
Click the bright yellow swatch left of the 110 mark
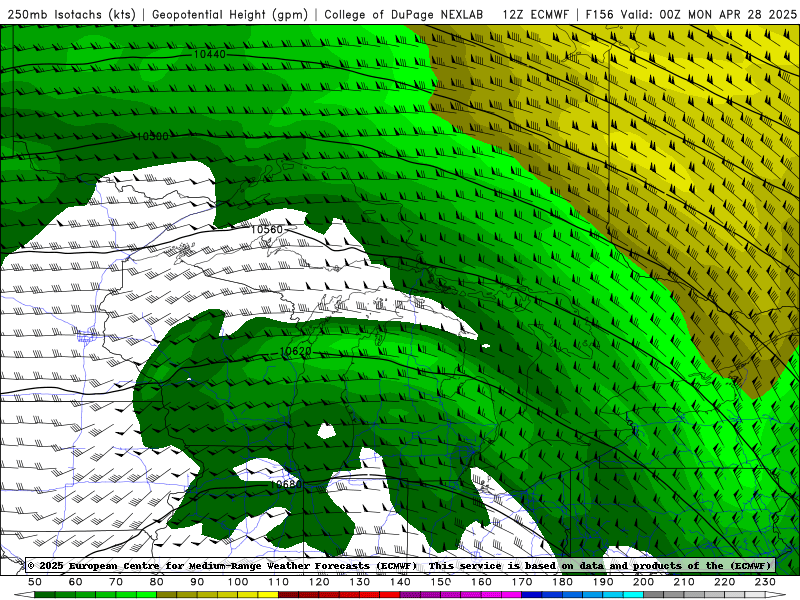pos(268,595)
